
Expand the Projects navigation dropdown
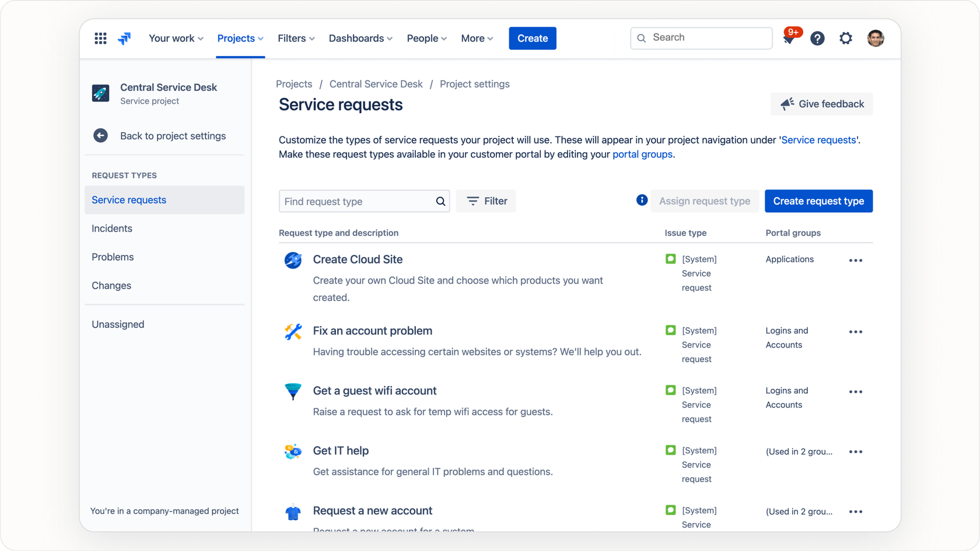point(240,38)
